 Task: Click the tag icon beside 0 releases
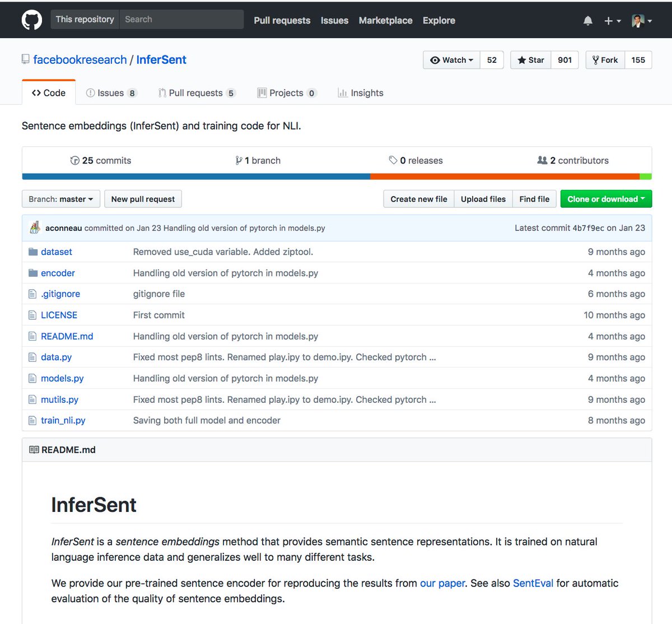point(393,161)
